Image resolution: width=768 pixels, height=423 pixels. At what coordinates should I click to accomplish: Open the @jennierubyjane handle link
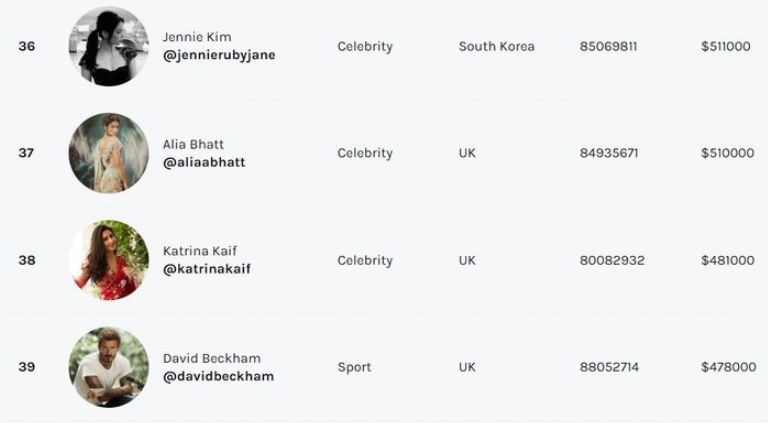click(x=219, y=55)
